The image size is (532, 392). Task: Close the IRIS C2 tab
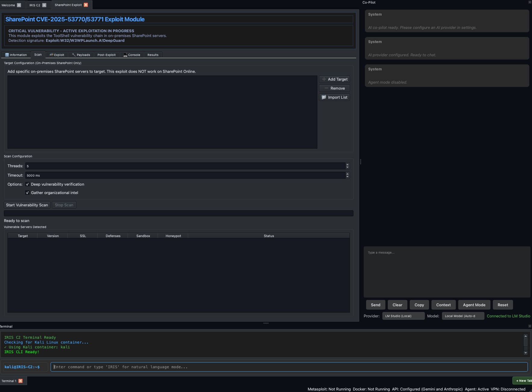tap(44, 5)
